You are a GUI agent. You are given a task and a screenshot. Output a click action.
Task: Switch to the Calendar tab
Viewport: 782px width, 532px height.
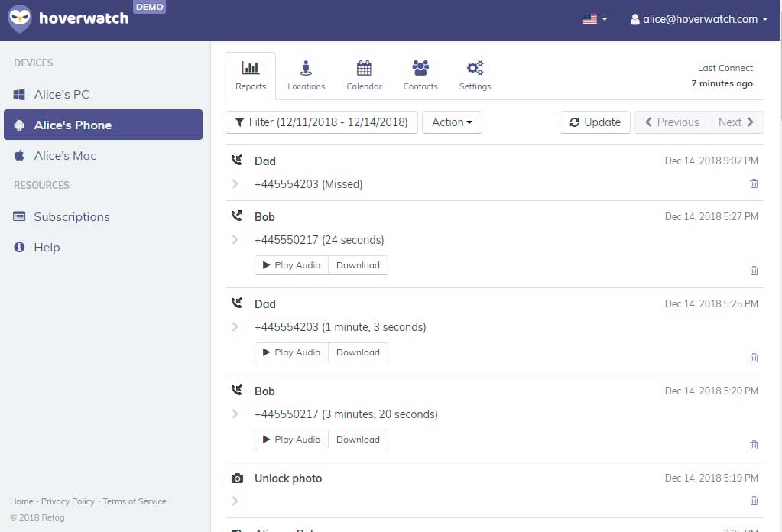[x=364, y=76]
